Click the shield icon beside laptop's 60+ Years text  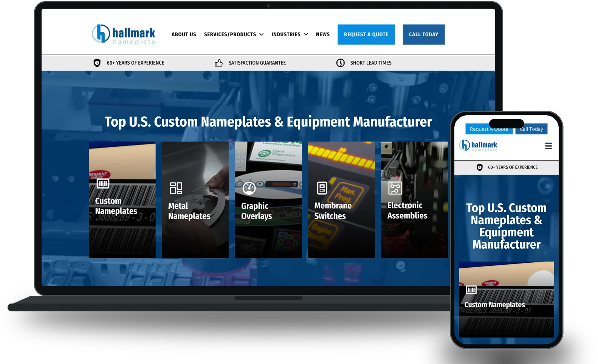[97, 63]
